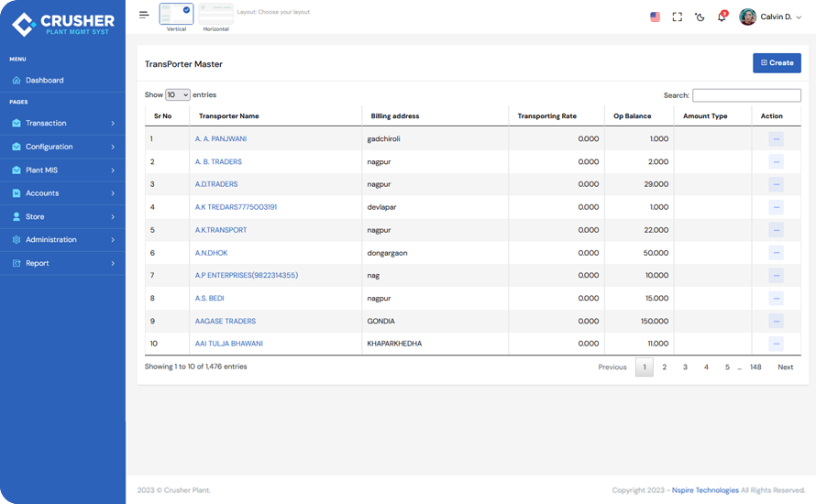
Task: Open the action menu for AAGASE TRADERS row
Action: [776, 322]
